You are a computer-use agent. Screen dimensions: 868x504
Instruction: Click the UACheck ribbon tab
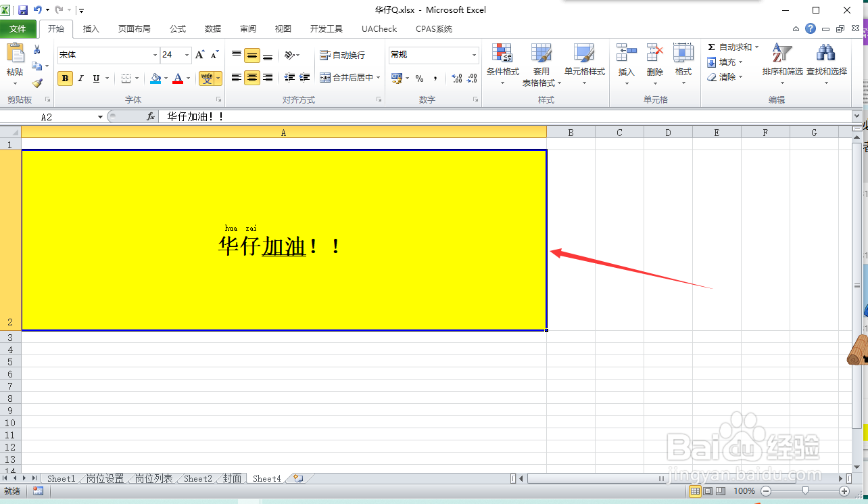point(379,29)
